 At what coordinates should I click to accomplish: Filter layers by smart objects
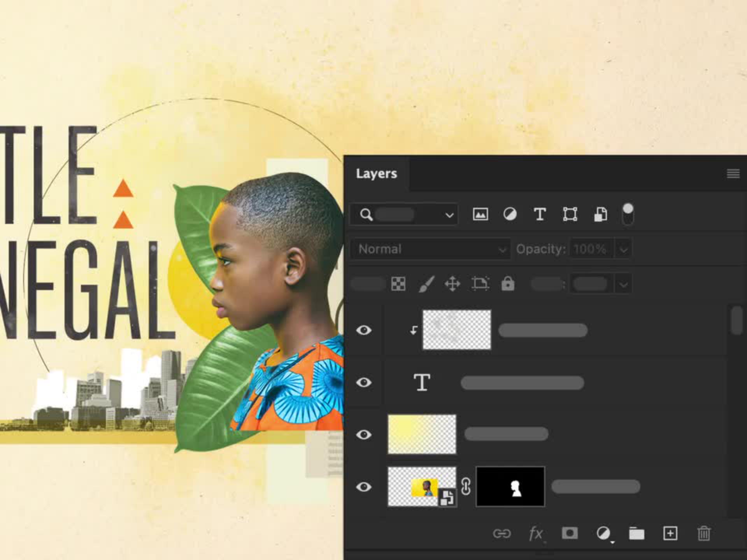click(600, 214)
